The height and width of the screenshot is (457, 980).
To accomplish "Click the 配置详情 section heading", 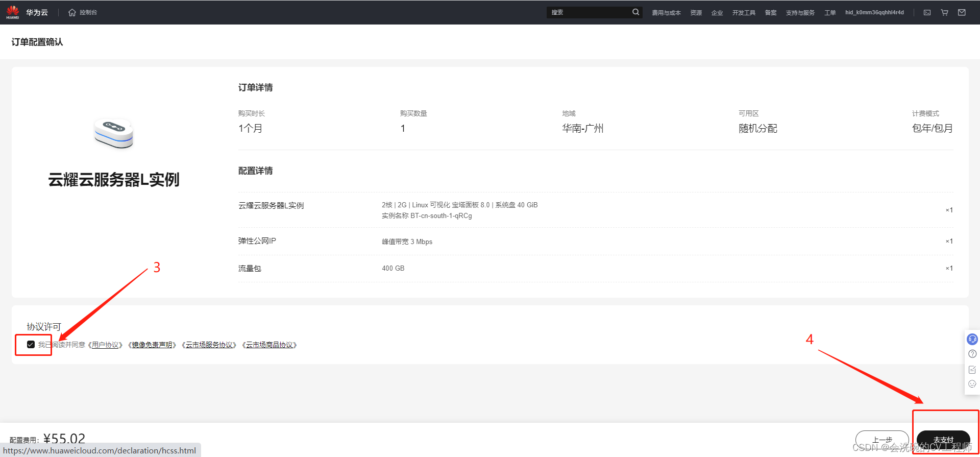I will [255, 171].
